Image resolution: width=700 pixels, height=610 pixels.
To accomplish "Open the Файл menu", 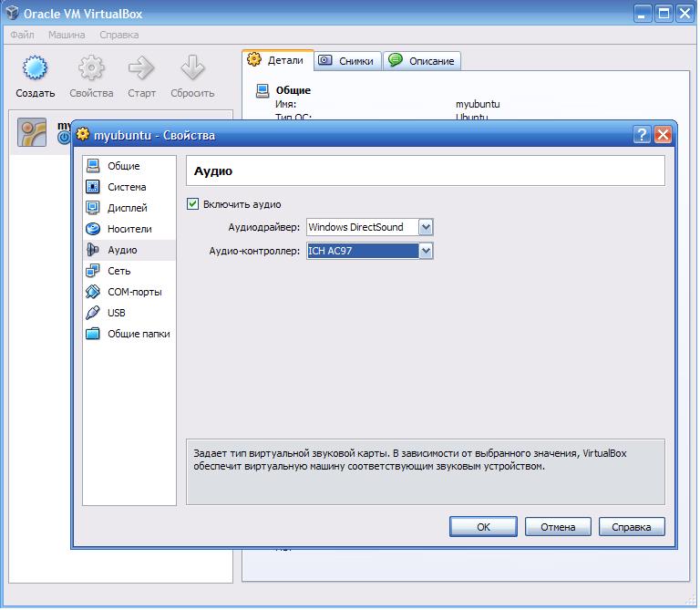I will coord(22,35).
